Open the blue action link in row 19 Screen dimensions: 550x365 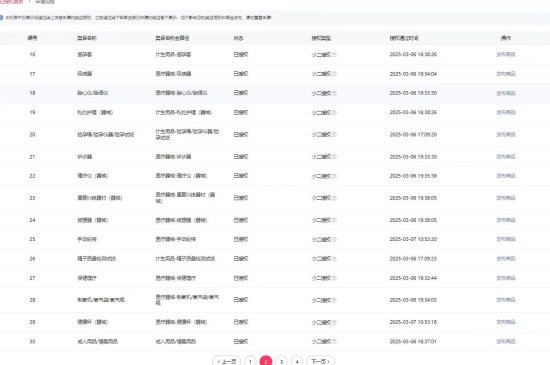point(506,112)
